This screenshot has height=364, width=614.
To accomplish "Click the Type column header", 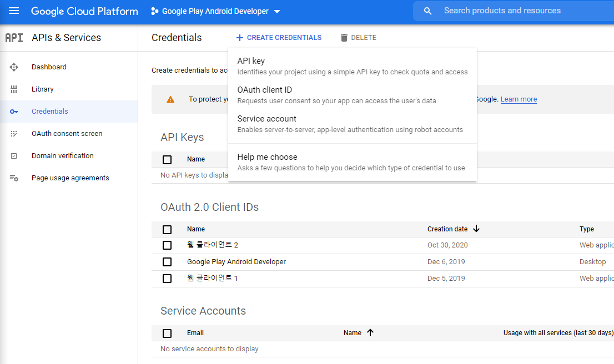I will click(587, 229).
